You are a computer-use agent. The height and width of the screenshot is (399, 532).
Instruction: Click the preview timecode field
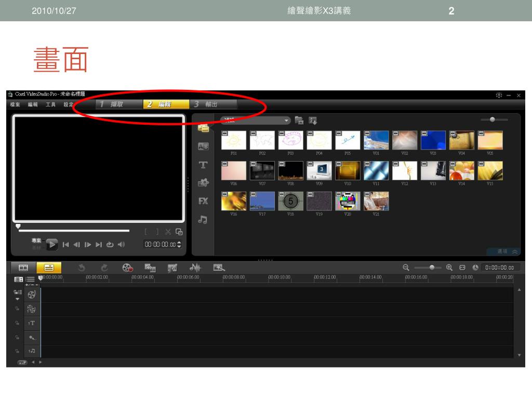click(x=160, y=244)
